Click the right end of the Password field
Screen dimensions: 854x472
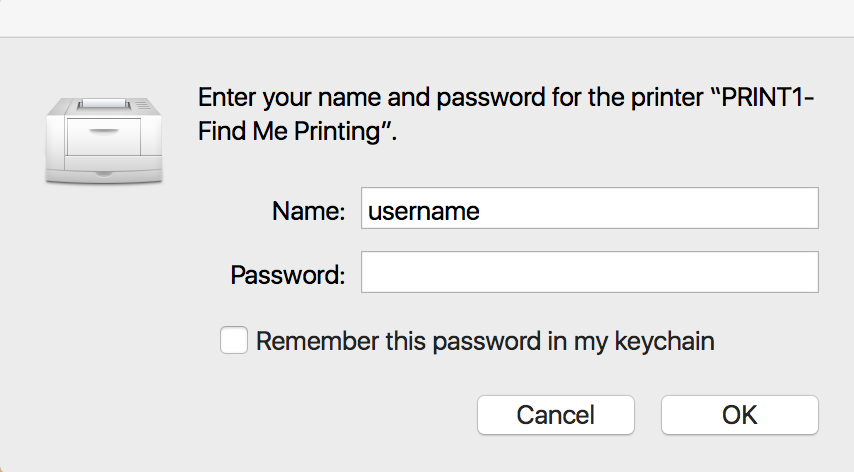tap(805, 273)
